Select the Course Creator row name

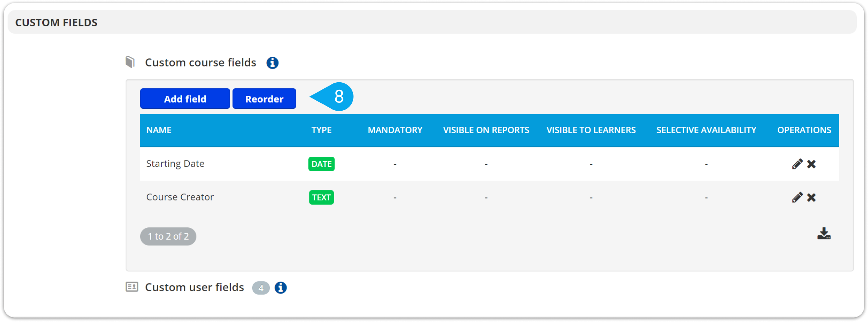coord(180,197)
